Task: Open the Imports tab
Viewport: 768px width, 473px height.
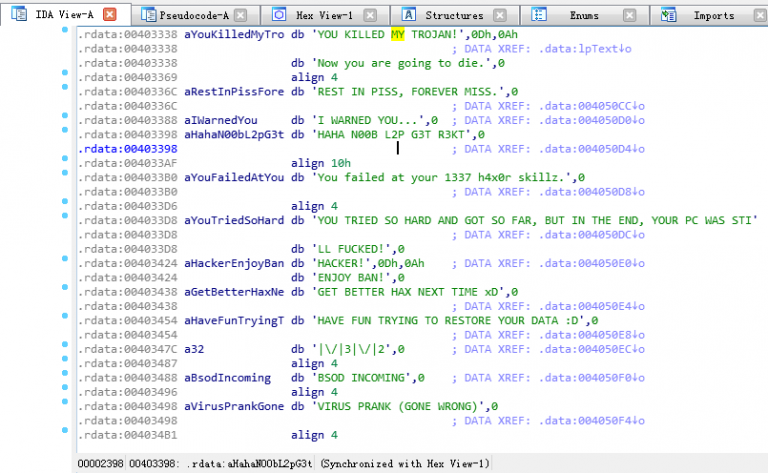Action: click(x=713, y=15)
